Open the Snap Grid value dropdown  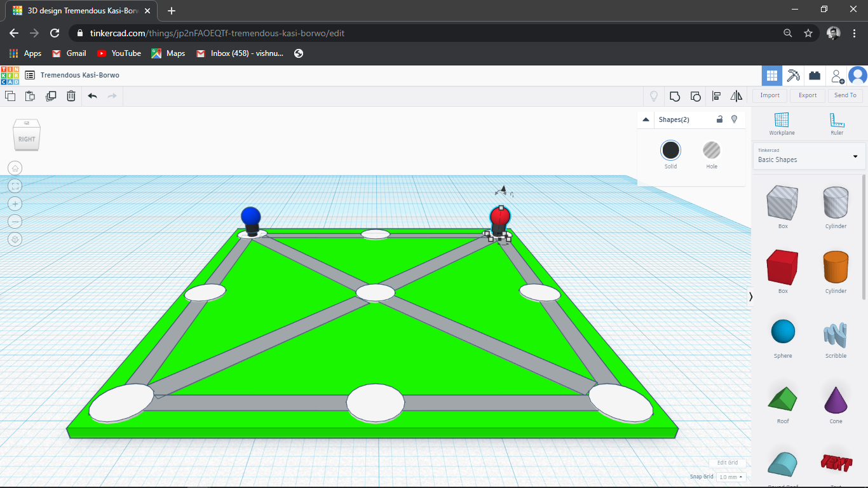tap(731, 477)
